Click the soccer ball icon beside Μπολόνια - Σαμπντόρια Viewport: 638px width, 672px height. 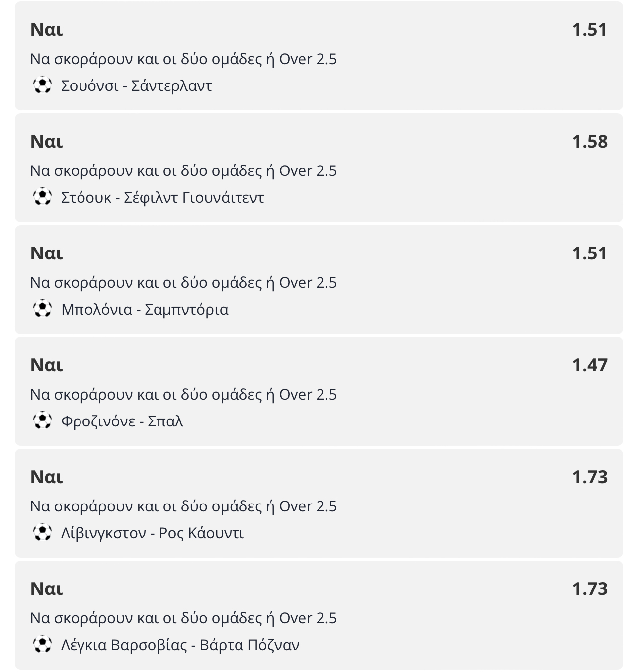(42, 309)
